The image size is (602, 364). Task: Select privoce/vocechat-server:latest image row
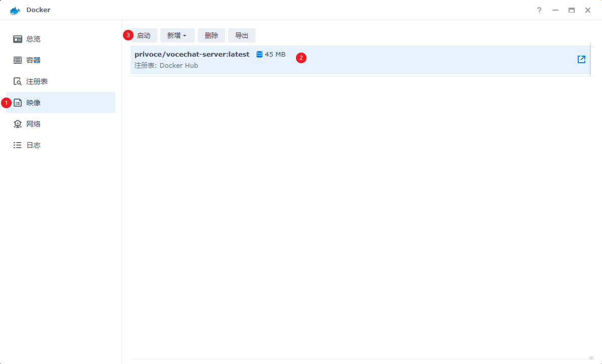point(360,60)
